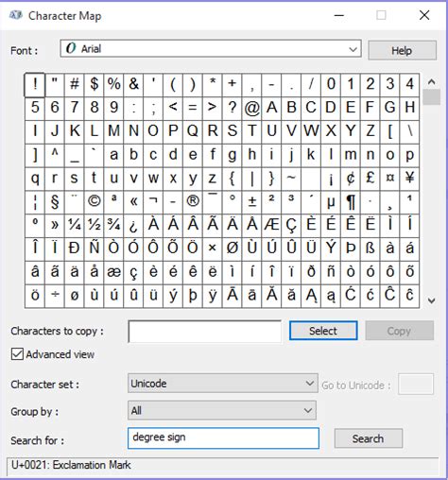Select the lowercase ñ character
This screenshot has height=480, width=448.
pyautogui.click(x=331, y=272)
